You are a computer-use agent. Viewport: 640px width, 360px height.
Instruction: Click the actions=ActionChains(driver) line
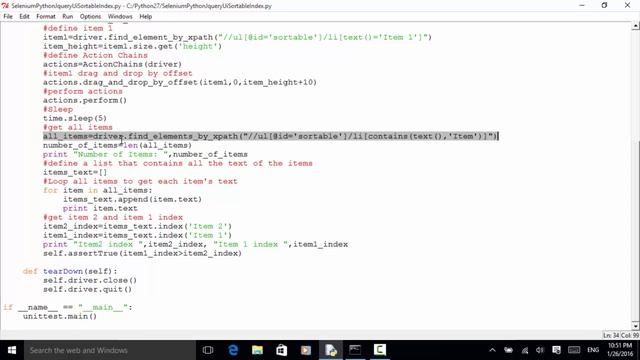112,64
